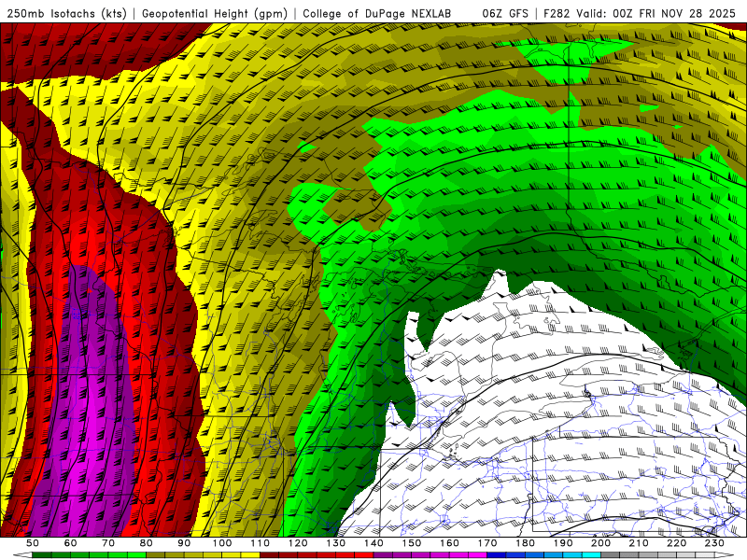Click the legend value 220
This screenshot has height=560, width=747.
click(x=677, y=543)
